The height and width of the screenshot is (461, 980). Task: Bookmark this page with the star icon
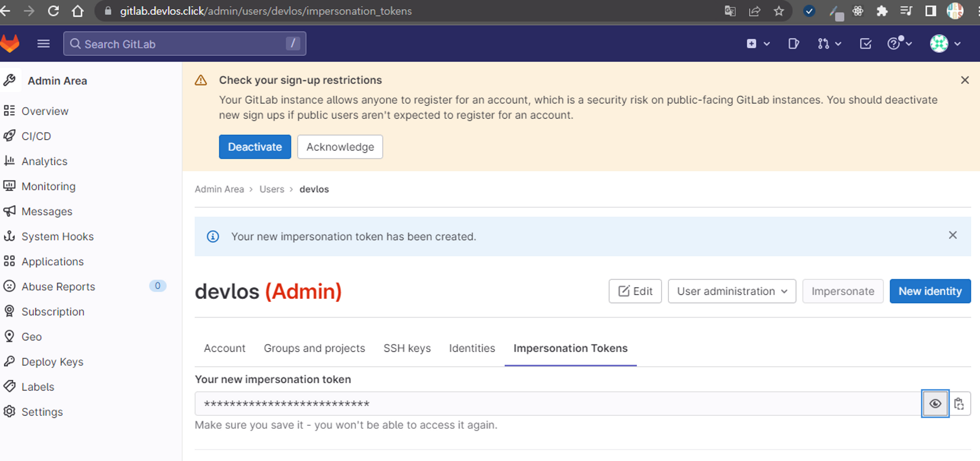coord(779,11)
